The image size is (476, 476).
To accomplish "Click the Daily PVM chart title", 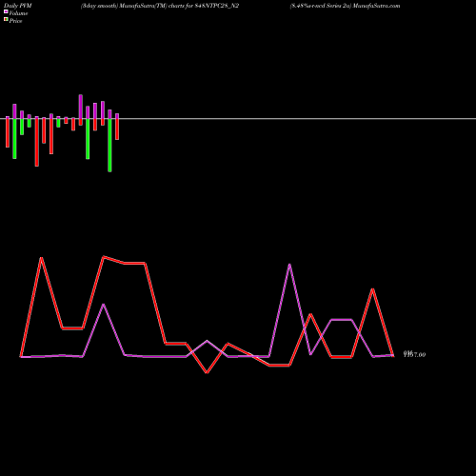I will click(x=18, y=6).
